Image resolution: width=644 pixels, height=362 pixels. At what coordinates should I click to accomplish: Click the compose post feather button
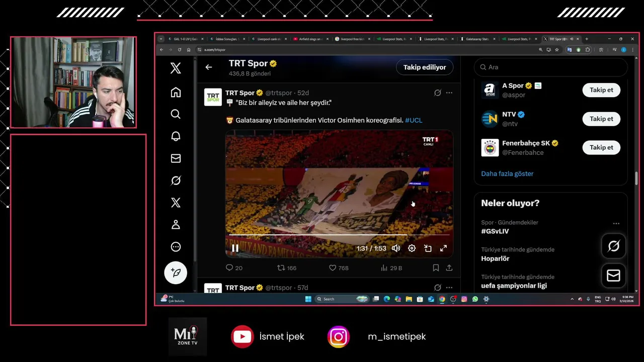tap(176, 273)
